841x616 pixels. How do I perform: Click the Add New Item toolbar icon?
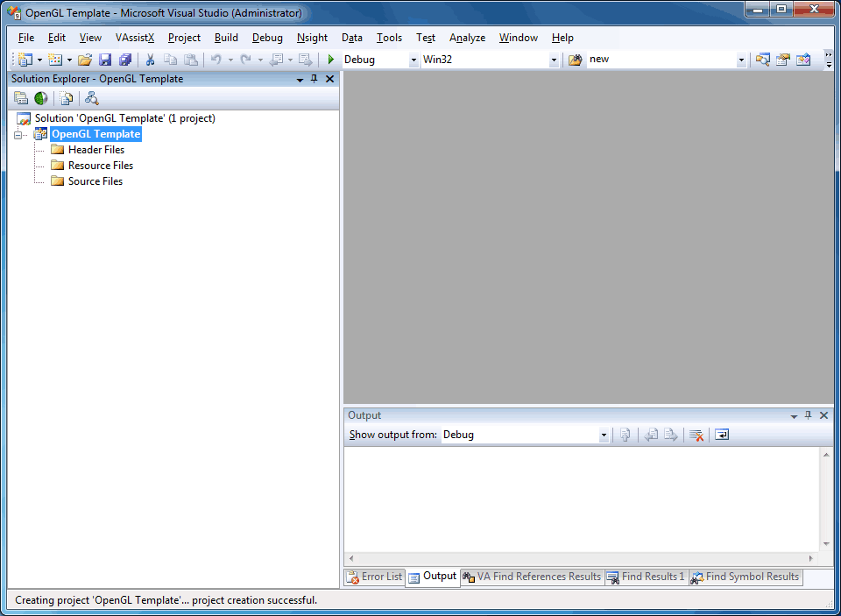(x=55, y=60)
